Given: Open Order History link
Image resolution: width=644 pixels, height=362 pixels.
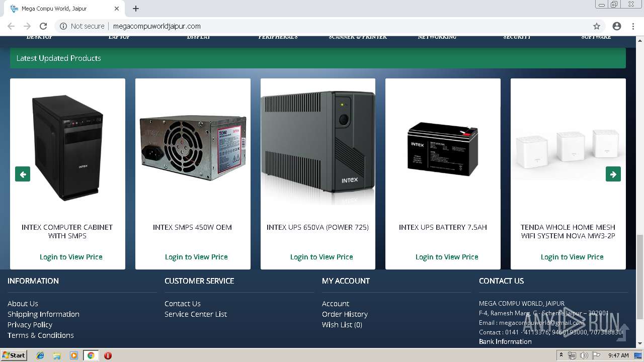Looking at the screenshot, I should click(x=345, y=314).
